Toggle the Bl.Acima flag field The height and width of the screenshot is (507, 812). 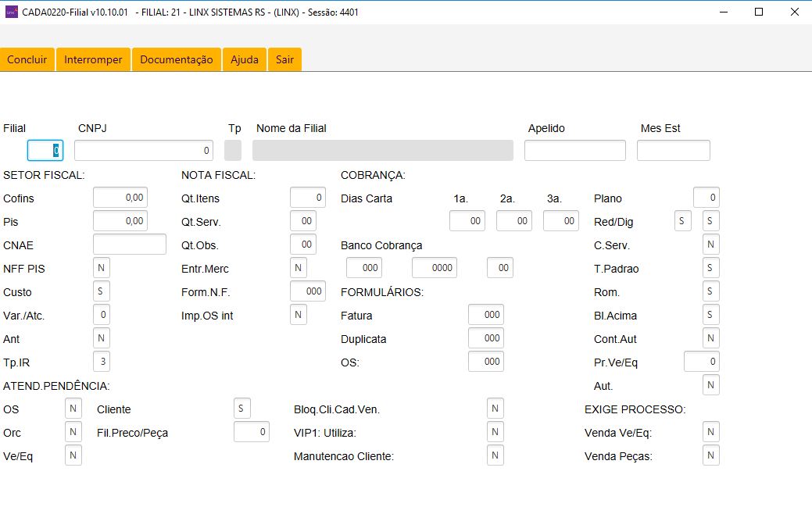point(711,314)
